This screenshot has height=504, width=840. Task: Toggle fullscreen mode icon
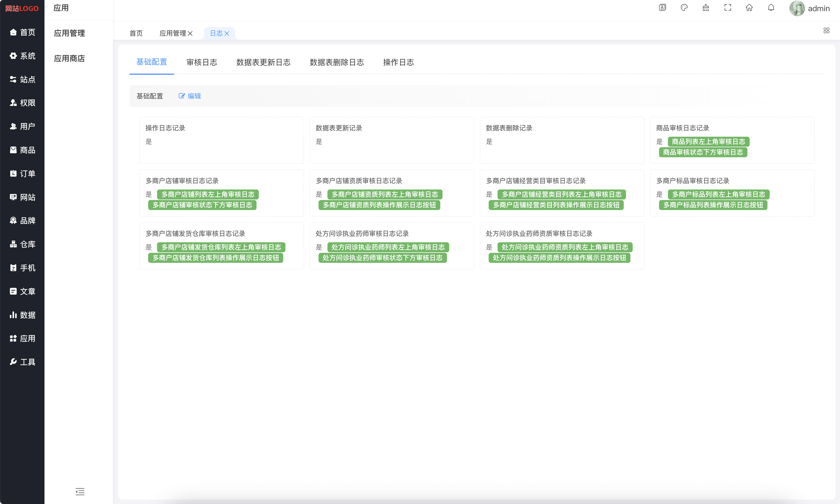tap(728, 8)
